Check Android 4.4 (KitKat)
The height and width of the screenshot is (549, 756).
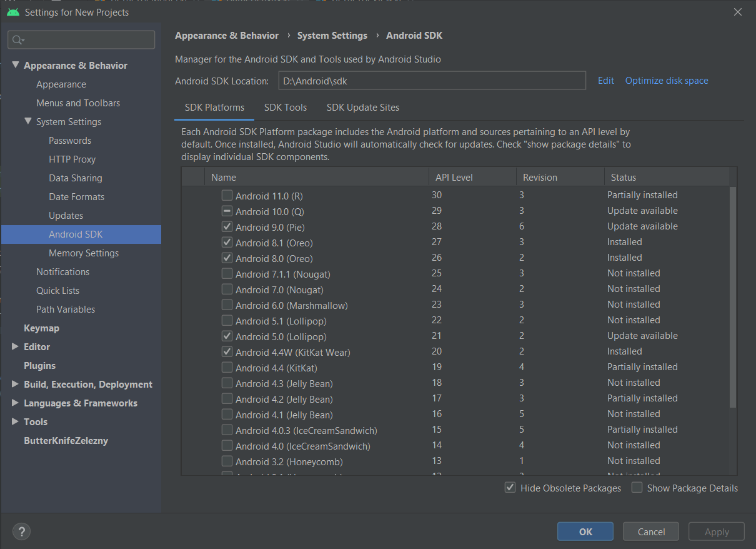point(227,368)
